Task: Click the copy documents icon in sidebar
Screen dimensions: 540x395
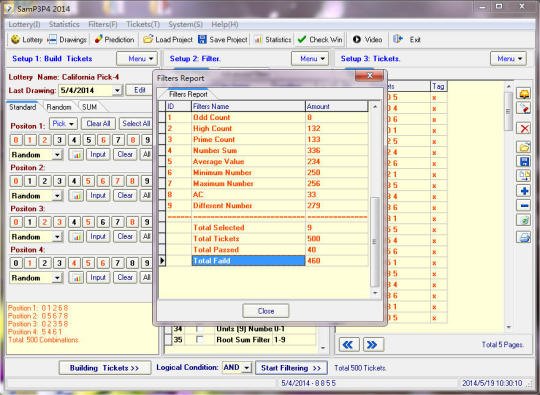Action: (524, 176)
